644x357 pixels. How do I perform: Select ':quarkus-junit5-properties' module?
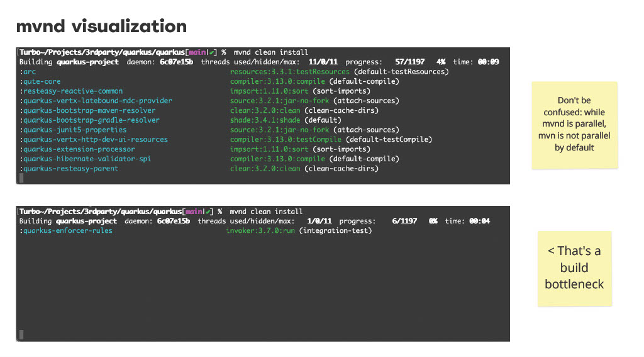point(73,130)
